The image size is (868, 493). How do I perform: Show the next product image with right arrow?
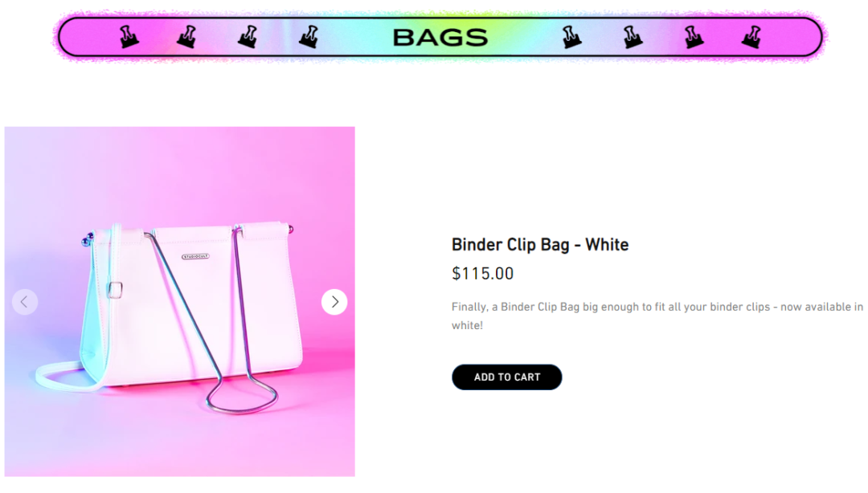point(334,302)
